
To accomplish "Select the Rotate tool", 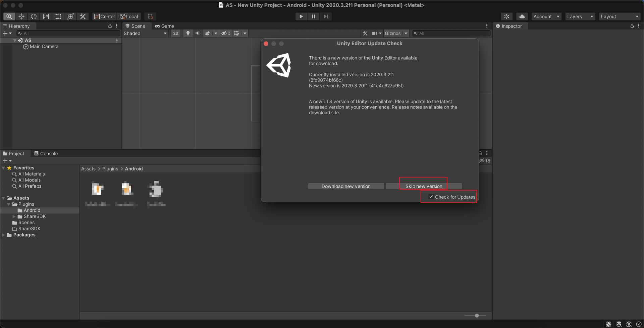I will pyautogui.click(x=34, y=16).
